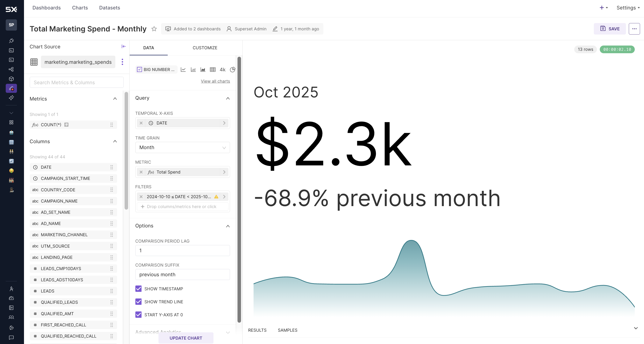This screenshot has height=344, width=644.
Task: Click the star icon to favorite the chart
Action: pyautogui.click(x=154, y=29)
